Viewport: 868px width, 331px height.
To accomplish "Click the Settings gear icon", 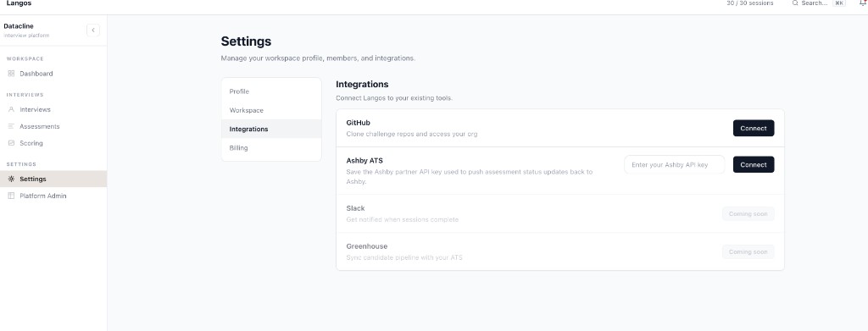I will pyautogui.click(x=11, y=179).
